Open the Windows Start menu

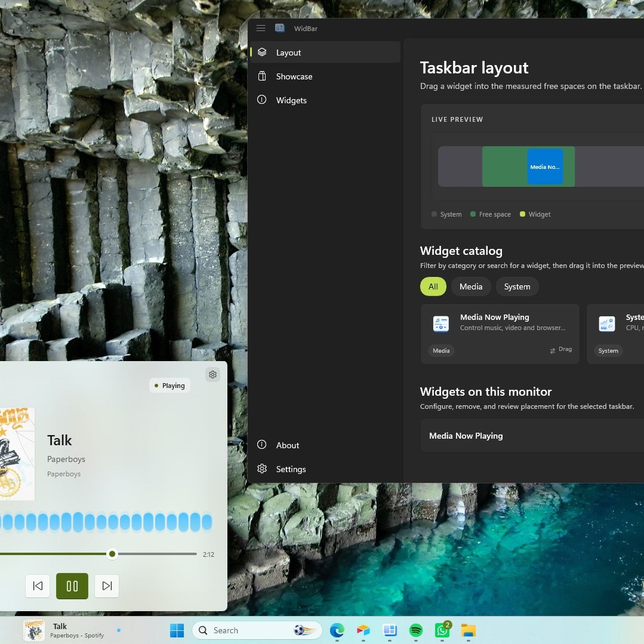pyautogui.click(x=177, y=630)
